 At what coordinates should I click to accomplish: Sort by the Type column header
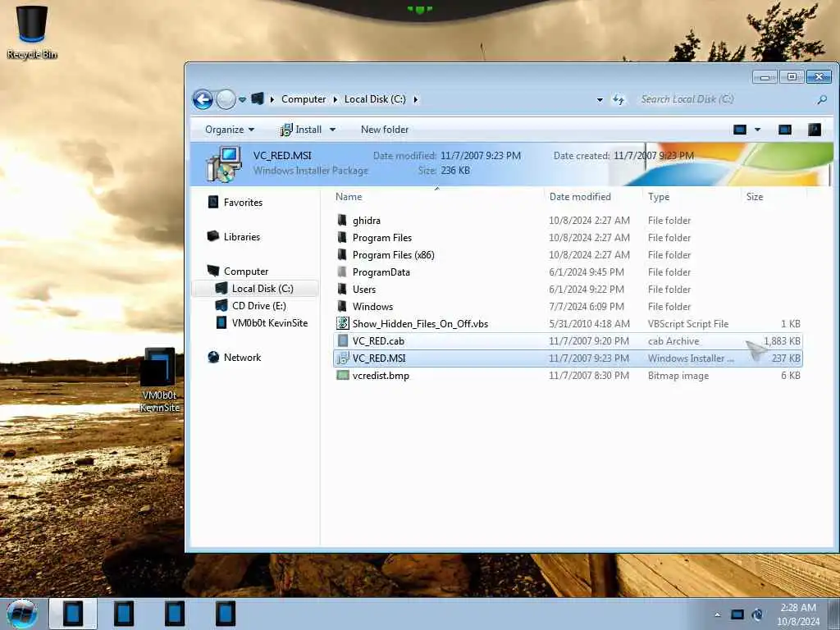[x=659, y=197]
